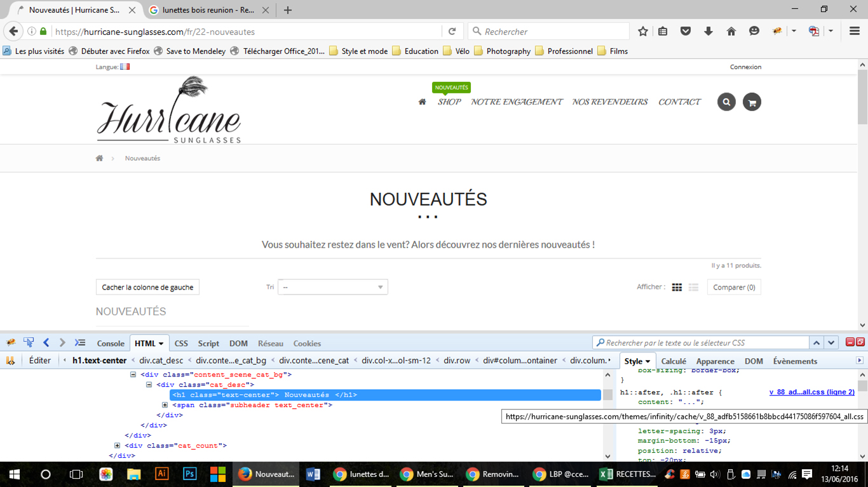The image size is (868, 487).
Task: Expand the div cat_count node
Action: (x=118, y=446)
